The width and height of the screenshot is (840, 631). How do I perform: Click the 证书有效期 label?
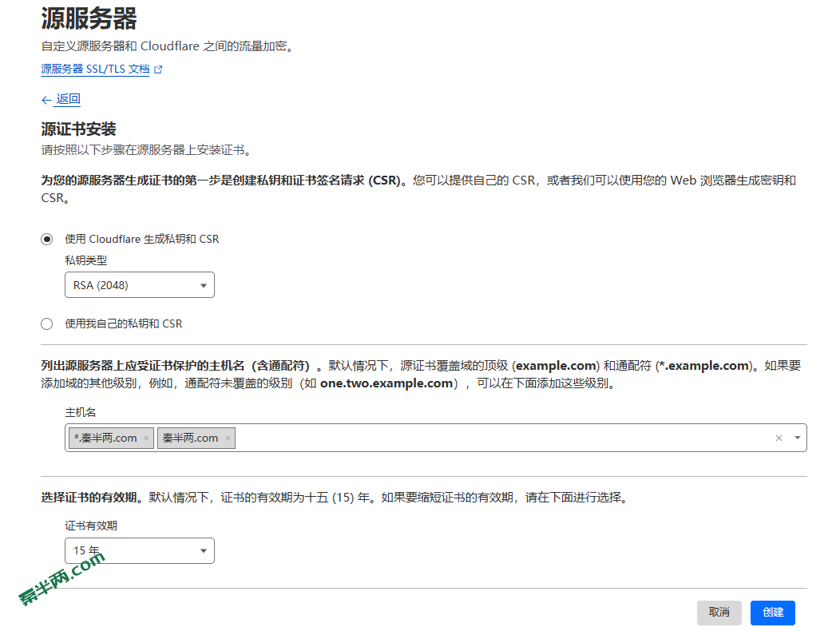click(91, 526)
